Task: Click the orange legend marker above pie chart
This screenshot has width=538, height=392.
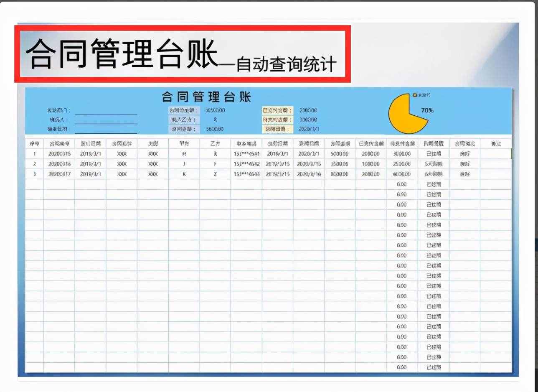Action: [x=415, y=95]
